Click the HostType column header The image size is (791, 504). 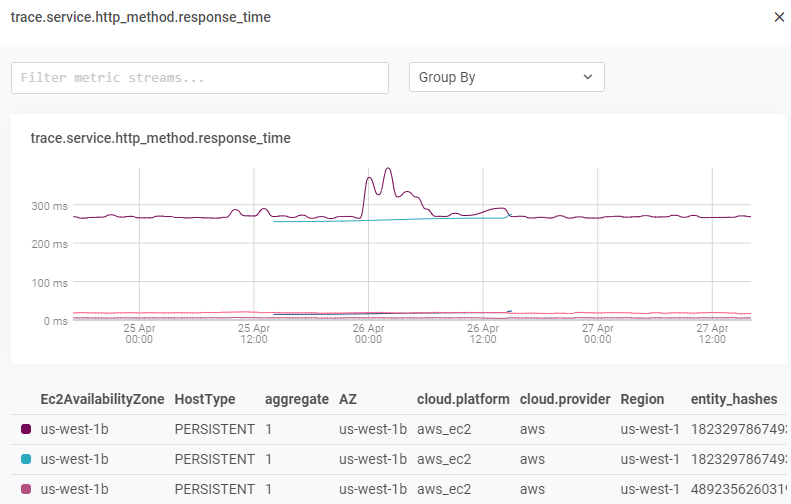[205, 399]
